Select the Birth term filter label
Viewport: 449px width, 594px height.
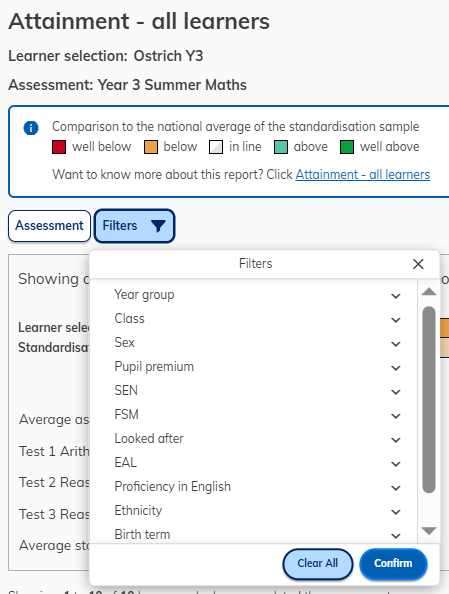pyautogui.click(x=142, y=535)
